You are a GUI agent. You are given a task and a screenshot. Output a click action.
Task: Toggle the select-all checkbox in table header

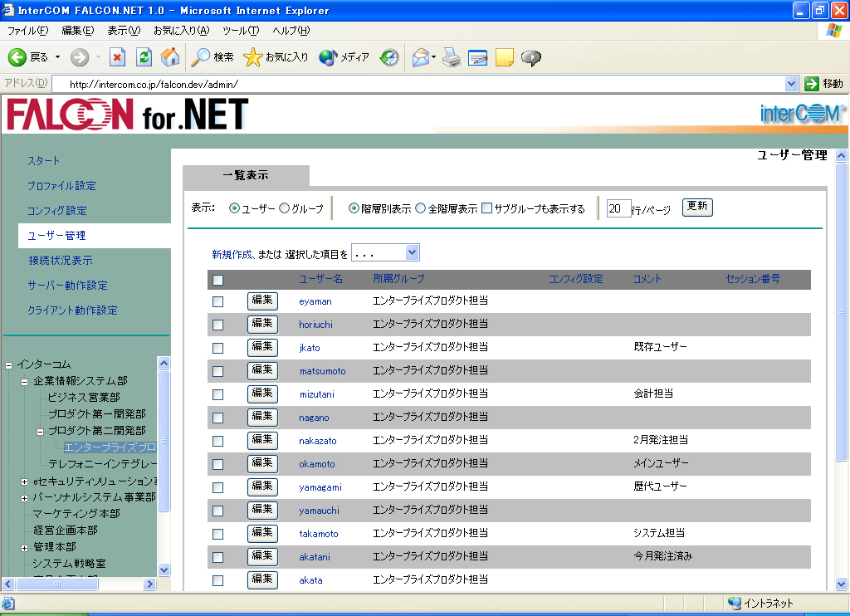[x=218, y=280]
